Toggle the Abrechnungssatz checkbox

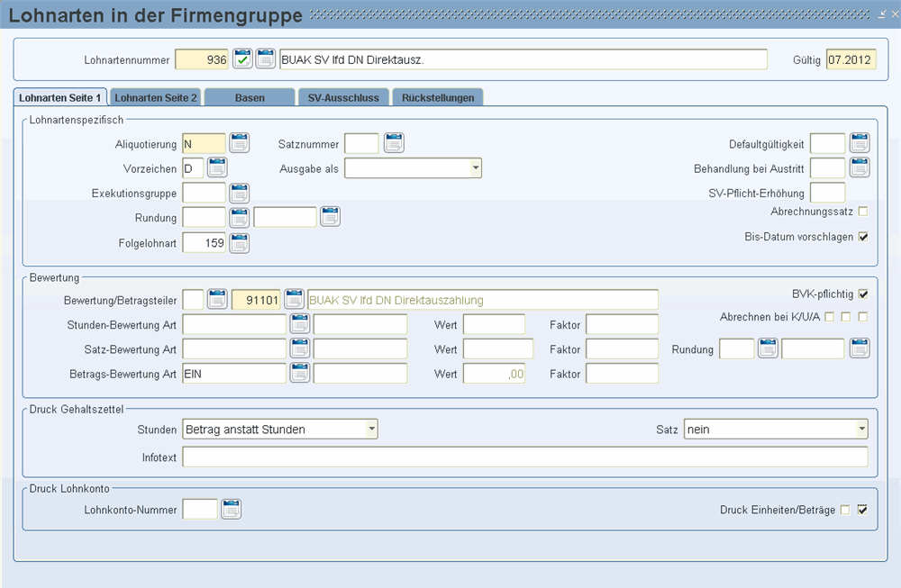(x=863, y=212)
